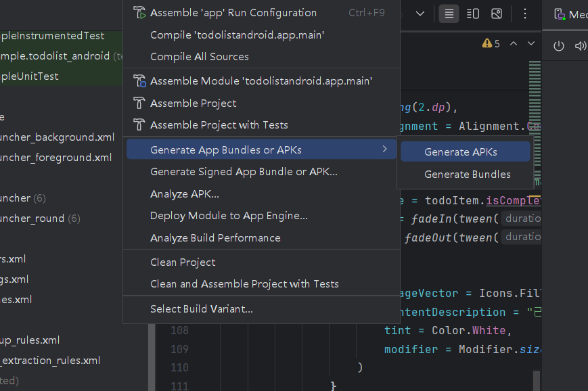Switch editor to design preview mode

[497, 14]
